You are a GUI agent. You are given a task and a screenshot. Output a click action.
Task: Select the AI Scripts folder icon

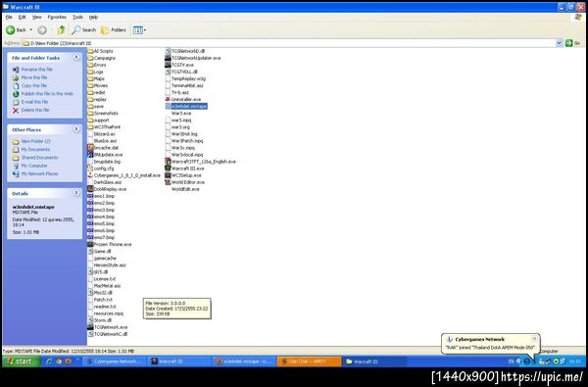pos(90,51)
